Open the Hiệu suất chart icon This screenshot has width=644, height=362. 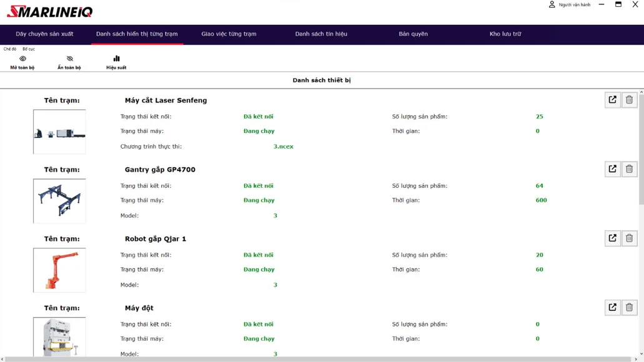point(116,59)
